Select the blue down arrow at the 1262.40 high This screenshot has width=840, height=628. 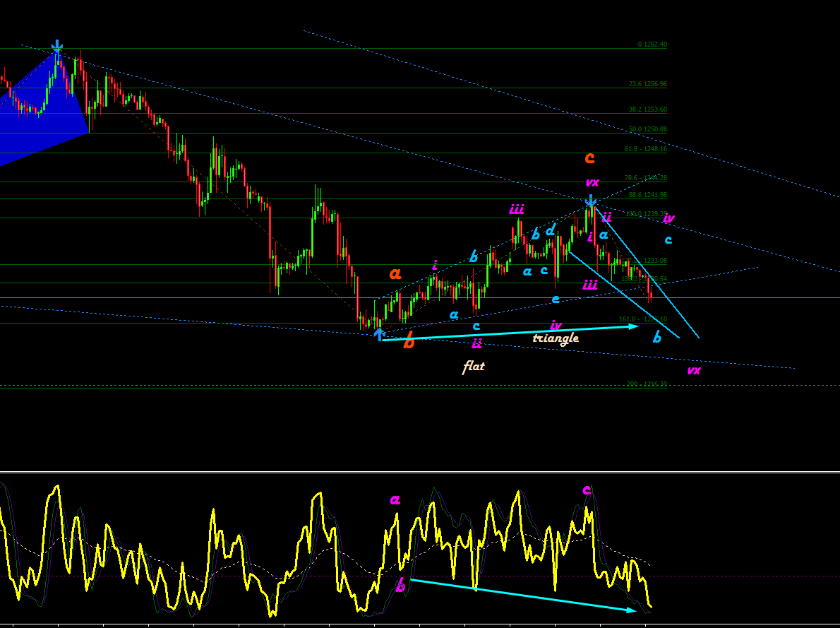click(x=56, y=46)
